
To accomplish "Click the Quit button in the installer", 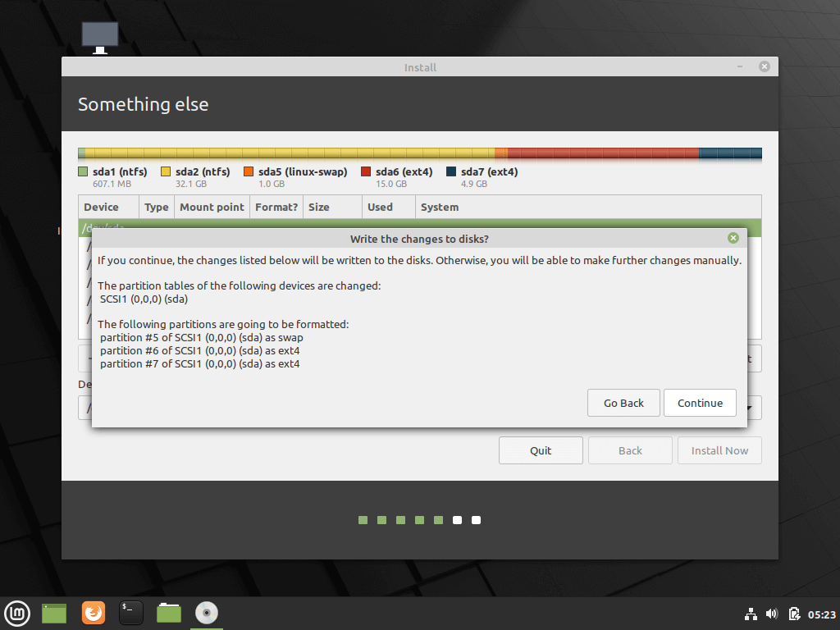I will pos(541,450).
